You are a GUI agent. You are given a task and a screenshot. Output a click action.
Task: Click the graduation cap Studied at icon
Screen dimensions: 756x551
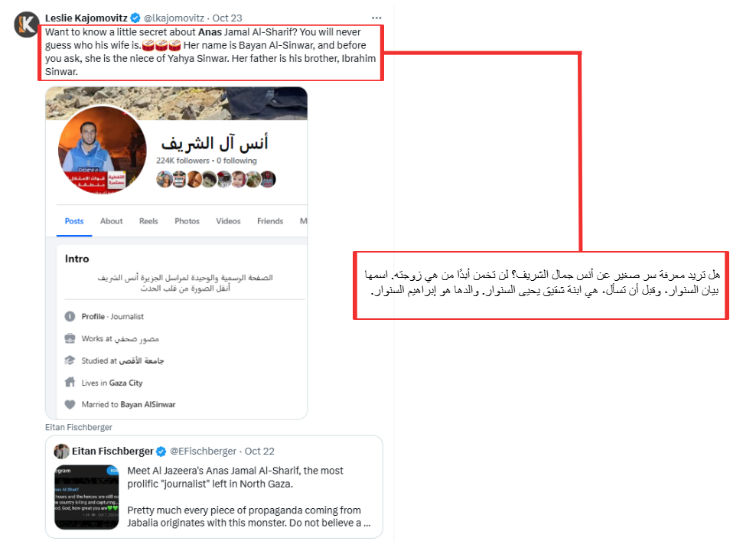(x=70, y=360)
